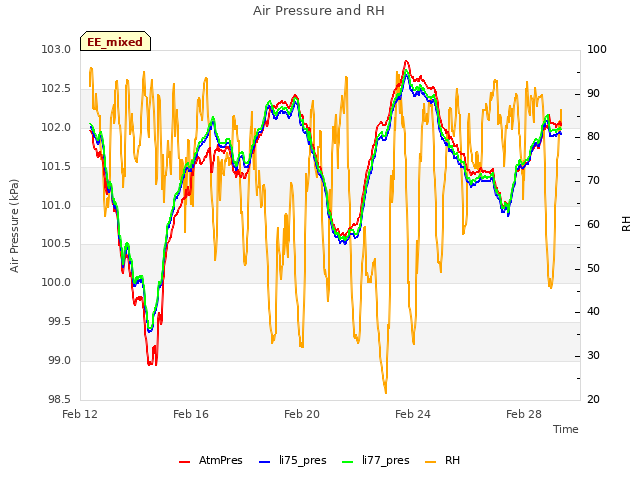The image size is (640, 480).
Task: Toggle RH series in legend
Action: [x=442, y=460]
